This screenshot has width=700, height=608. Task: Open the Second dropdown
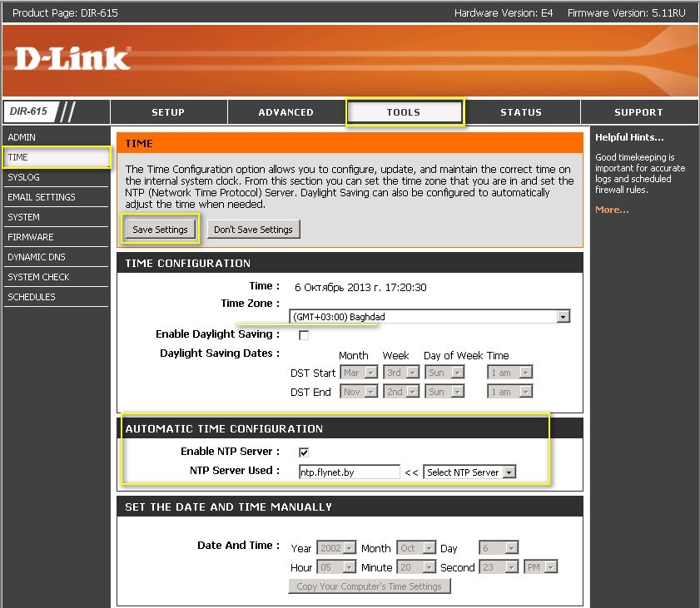click(x=499, y=567)
